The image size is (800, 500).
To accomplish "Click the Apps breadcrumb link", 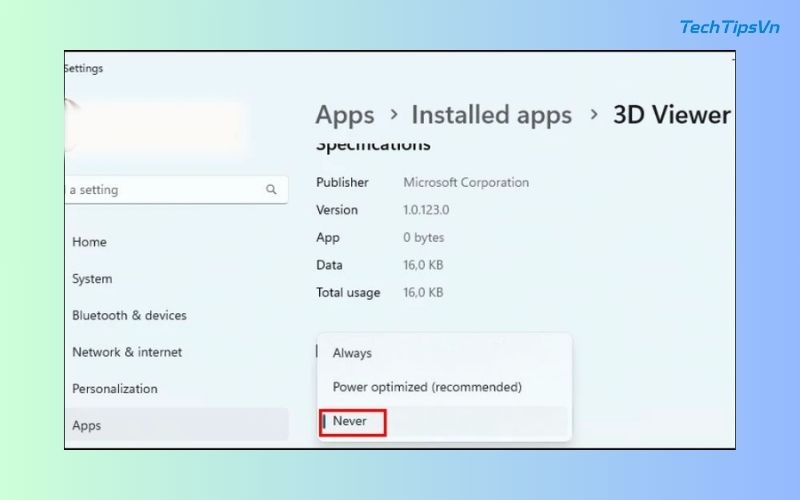I will click(345, 115).
